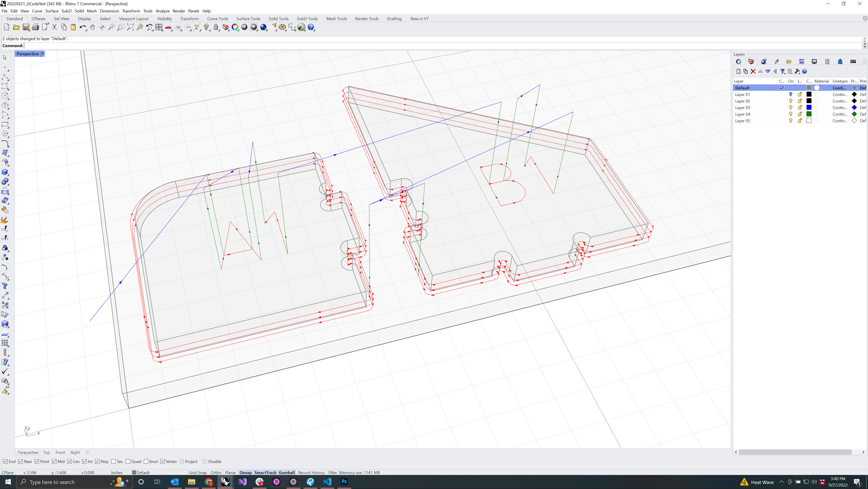Open the layer filter funnel icon
868x489 pixels.
[x=783, y=71]
